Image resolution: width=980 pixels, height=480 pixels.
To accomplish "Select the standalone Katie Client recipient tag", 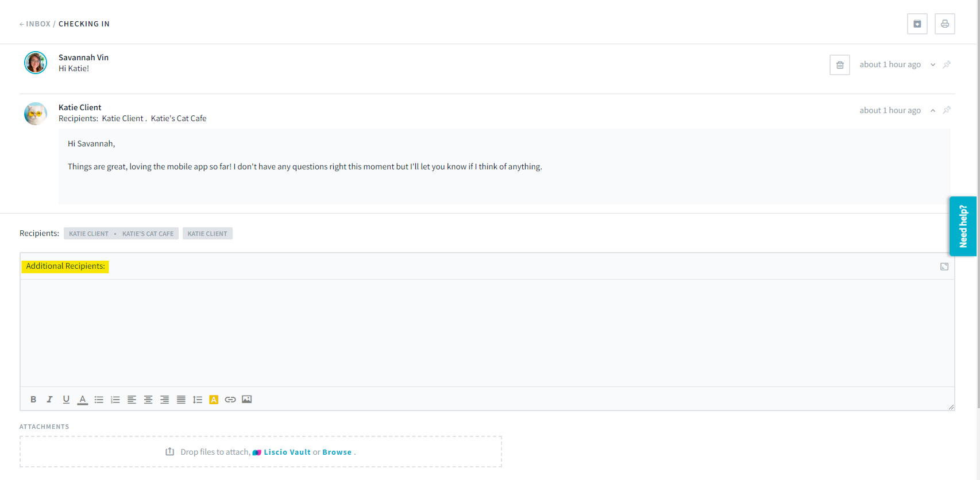I will [207, 234].
